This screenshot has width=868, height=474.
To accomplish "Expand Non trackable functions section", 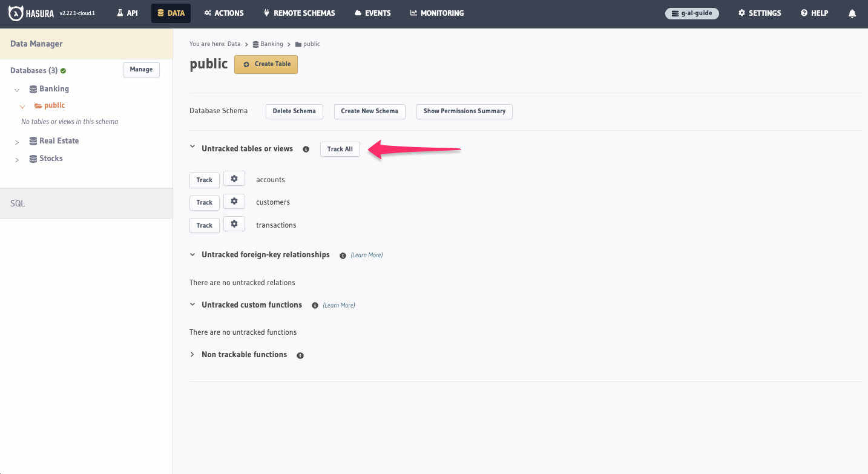I will click(192, 355).
